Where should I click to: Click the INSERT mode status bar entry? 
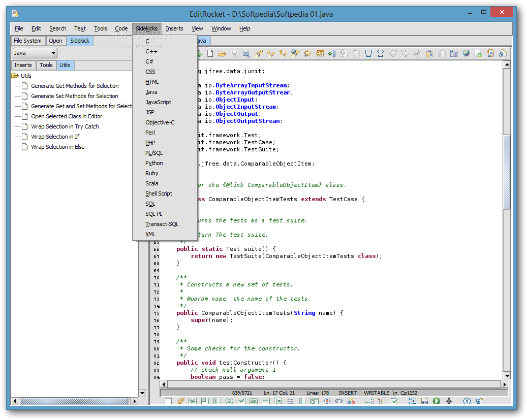click(348, 393)
